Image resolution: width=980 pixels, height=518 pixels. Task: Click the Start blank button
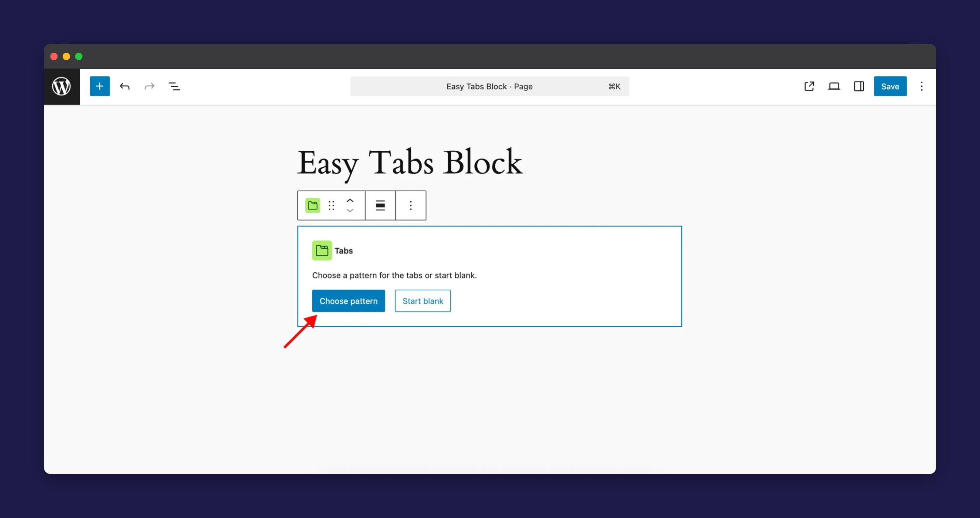click(423, 301)
